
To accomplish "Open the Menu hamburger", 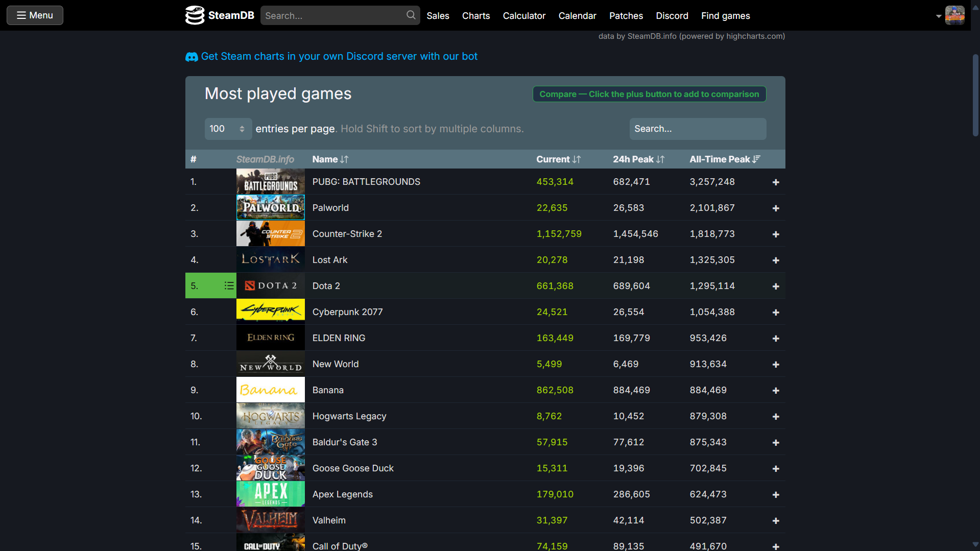I will (34, 15).
